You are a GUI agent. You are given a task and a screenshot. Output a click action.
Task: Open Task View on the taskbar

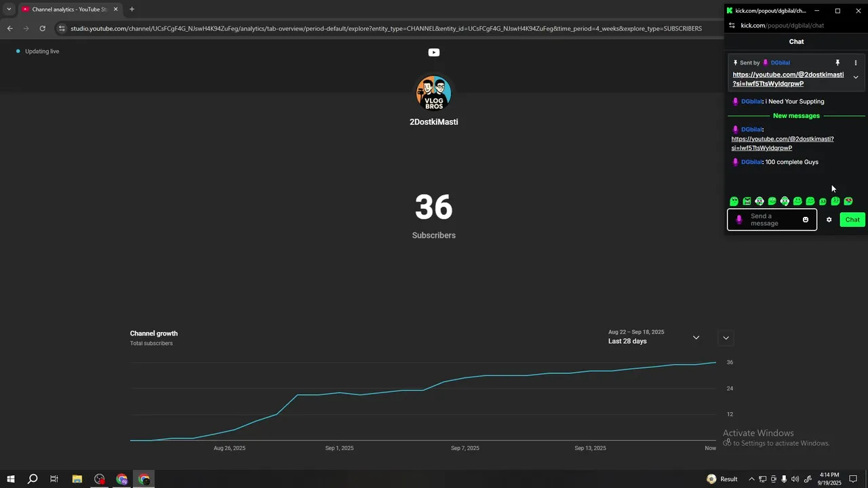coord(54,479)
